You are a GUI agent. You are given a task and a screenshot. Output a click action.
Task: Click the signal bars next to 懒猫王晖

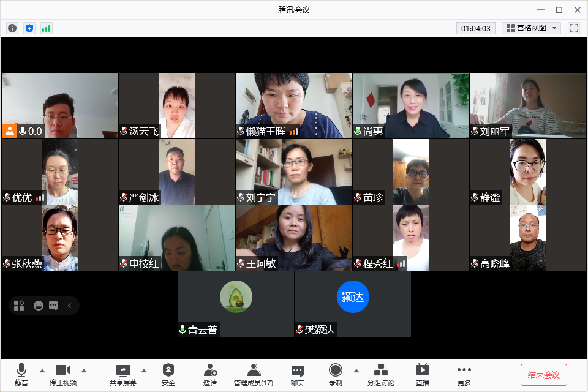pyautogui.click(x=293, y=131)
